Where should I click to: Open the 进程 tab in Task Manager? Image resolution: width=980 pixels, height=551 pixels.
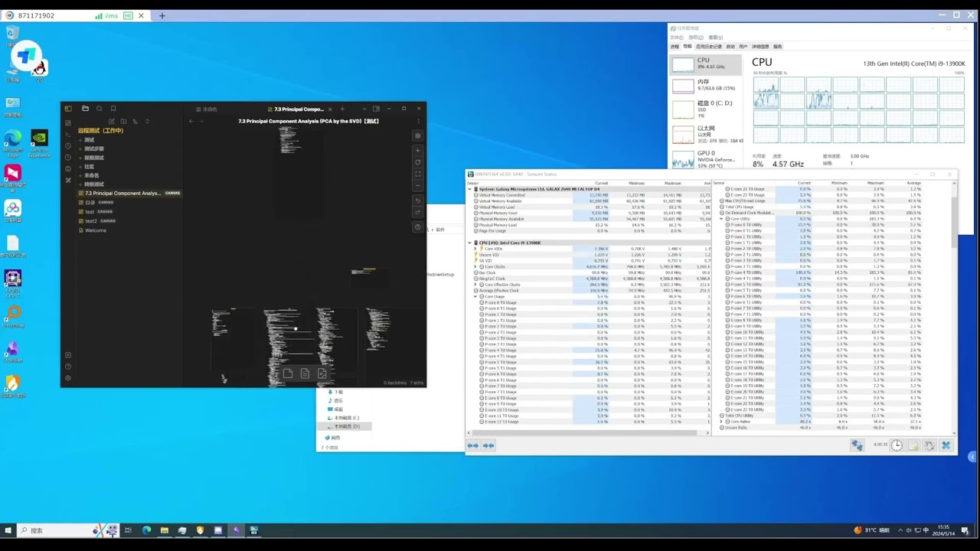(675, 47)
